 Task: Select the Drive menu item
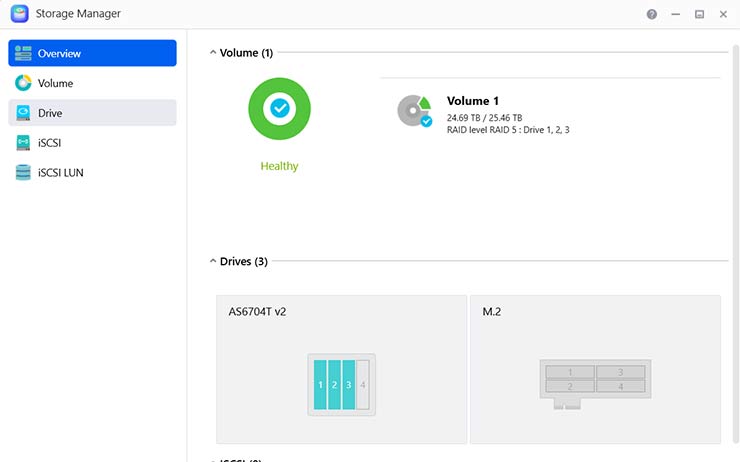click(x=50, y=113)
